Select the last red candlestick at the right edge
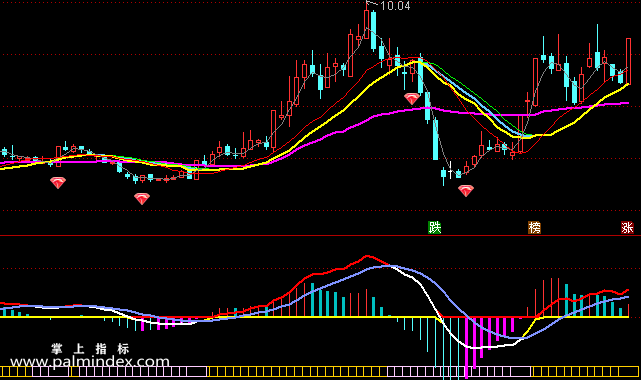Image resolution: width=641 pixels, height=380 pixels. [x=628, y=61]
